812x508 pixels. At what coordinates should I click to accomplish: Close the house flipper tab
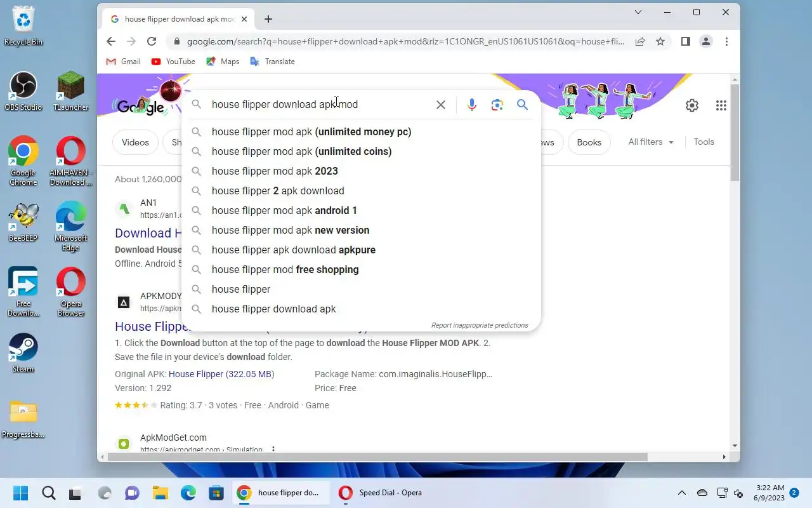[244, 19]
